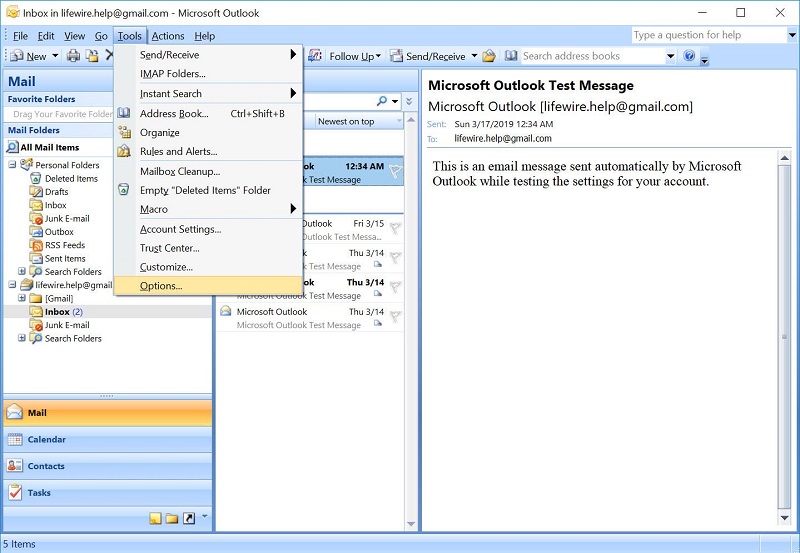This screenshot has height=553, width=800.
Task: Click the Organize icon in Tools menu
Action: pyautogui.click(x=124, y=132)
